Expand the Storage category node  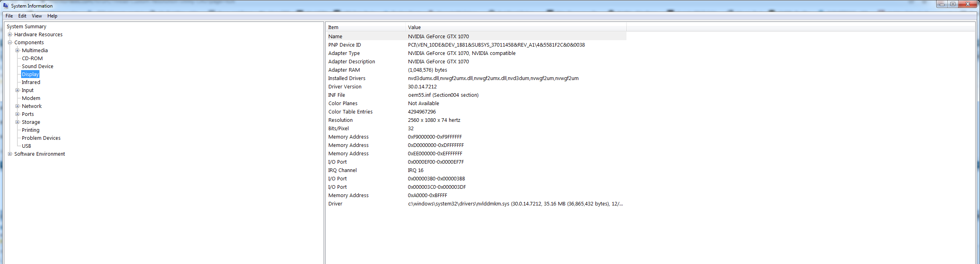coord(18,122)
